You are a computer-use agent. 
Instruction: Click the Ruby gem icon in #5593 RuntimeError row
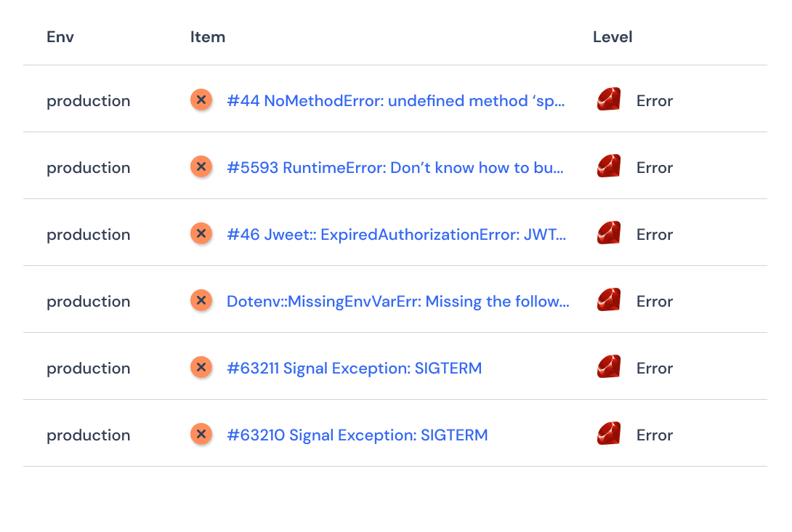tap(609, 167)
